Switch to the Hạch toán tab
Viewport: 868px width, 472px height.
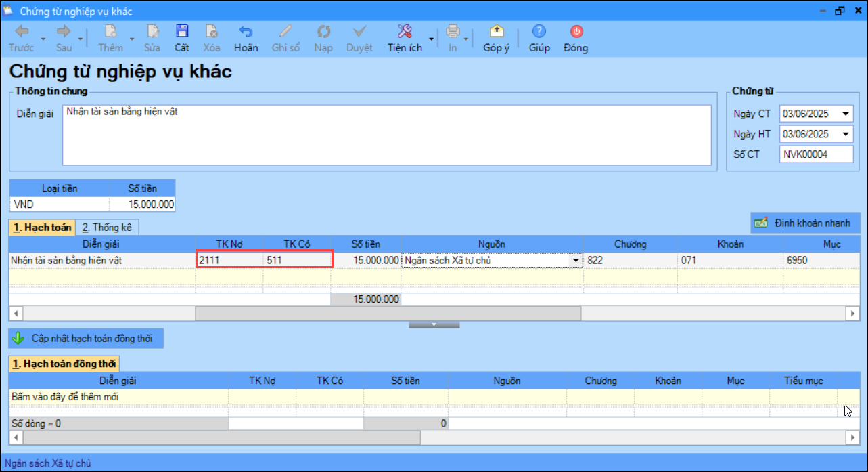point(41,228)
